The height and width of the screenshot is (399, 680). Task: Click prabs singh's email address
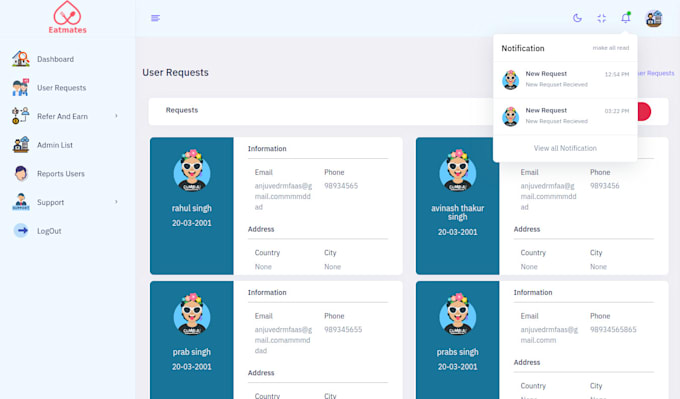pos(549,335)
